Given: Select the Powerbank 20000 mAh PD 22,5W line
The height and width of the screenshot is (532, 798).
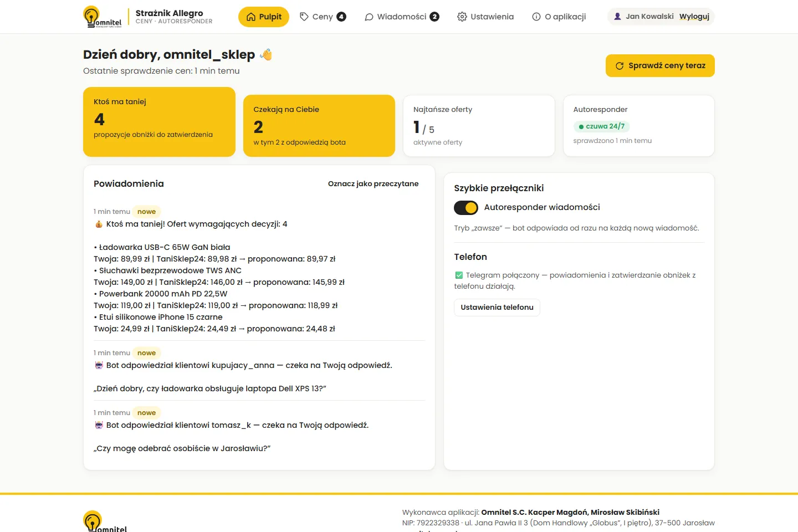Looking at the screenshot, I should coord(161,294).
